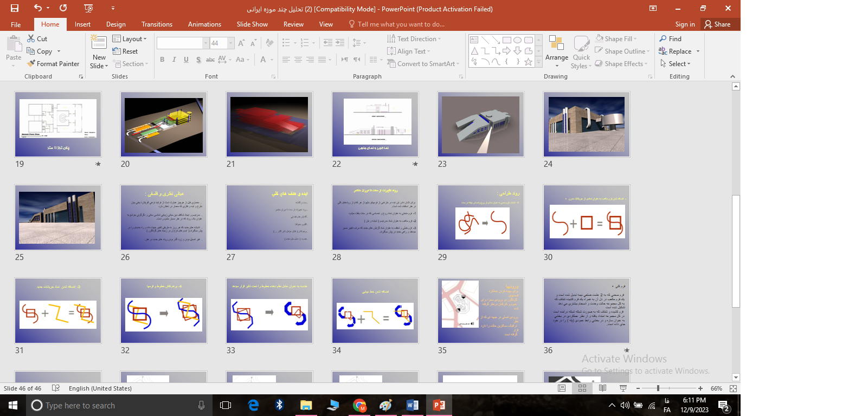
Task: Switch to Reading View in status bar
Action: point(602,388)
